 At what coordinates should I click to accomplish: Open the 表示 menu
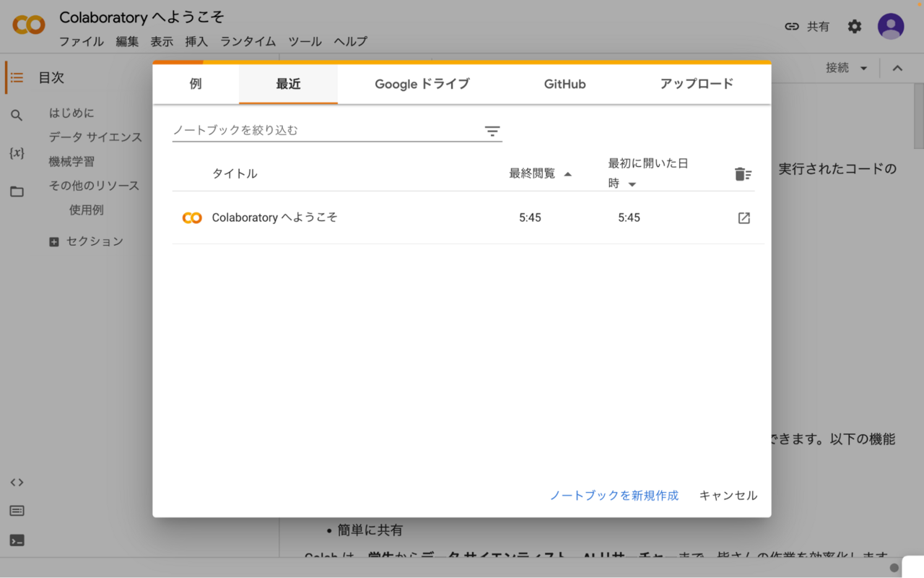[162, 42]
